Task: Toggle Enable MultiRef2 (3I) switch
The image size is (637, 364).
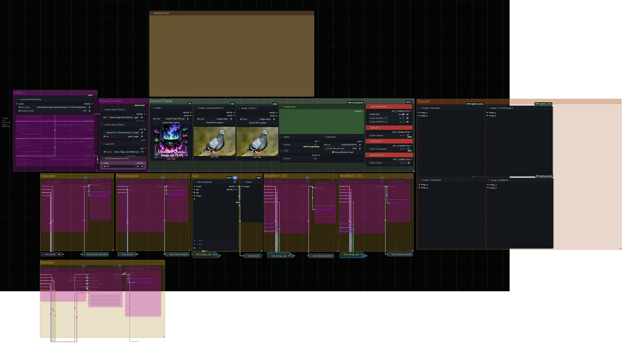Action: [403, 122]
